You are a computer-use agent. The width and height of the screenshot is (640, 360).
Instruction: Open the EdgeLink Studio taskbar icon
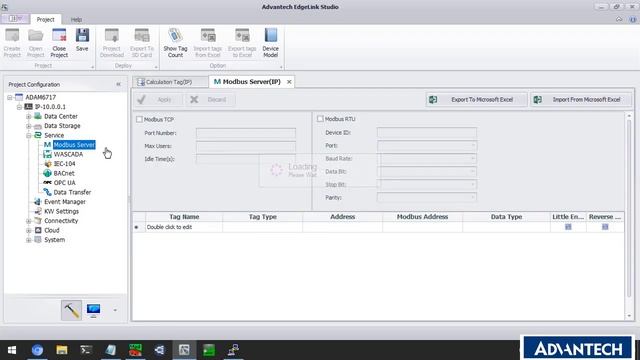tap(184, 350)
